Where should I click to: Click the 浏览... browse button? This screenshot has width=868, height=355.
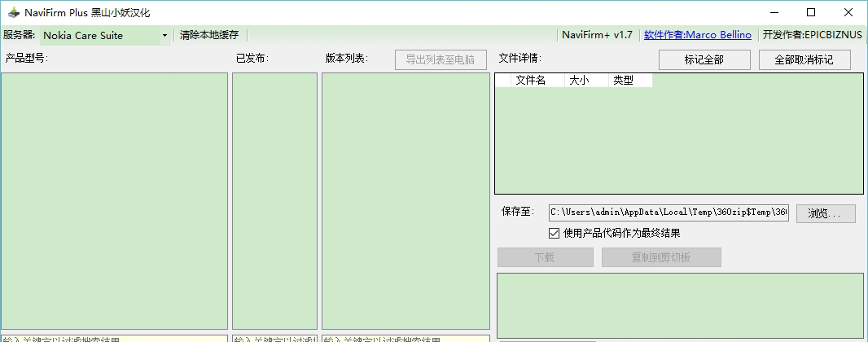[826, 213]
